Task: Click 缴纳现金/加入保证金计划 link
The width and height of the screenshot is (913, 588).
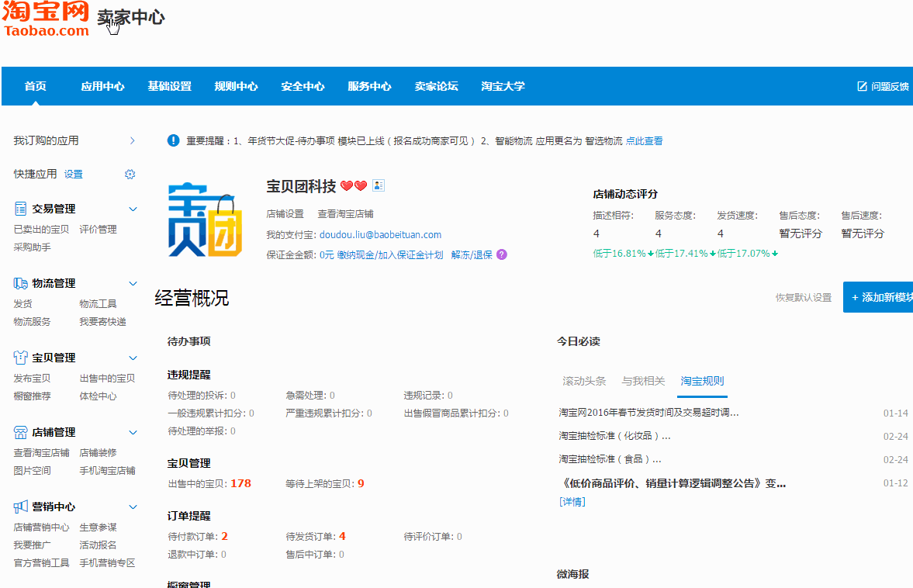Action: coord(390,255)
